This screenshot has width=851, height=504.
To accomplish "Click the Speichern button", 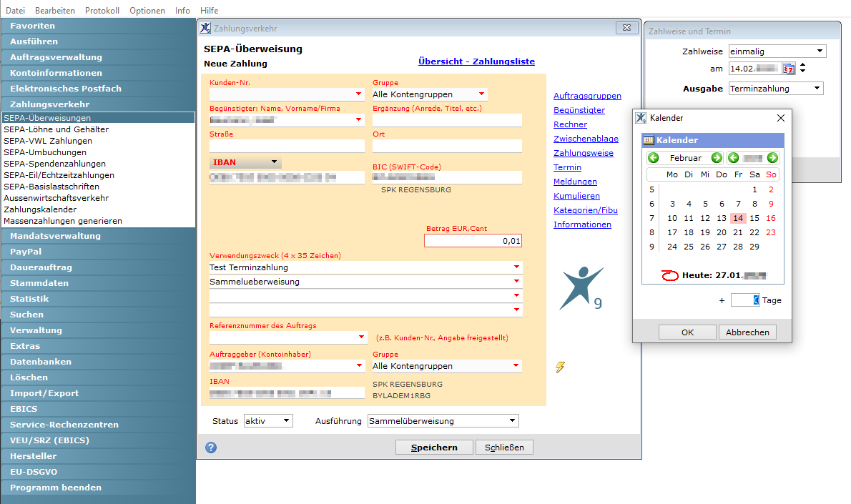I will [x=434, y=448].
